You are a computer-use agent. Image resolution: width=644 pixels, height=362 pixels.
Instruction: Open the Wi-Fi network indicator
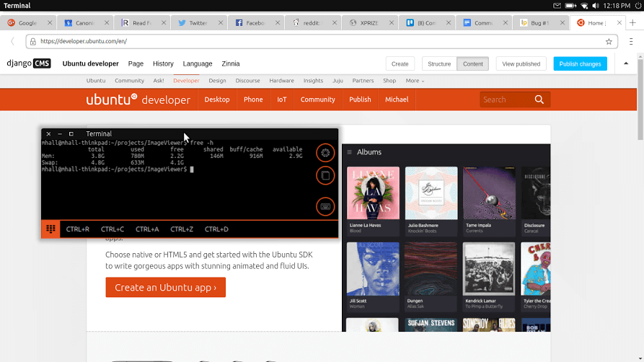(584, 6)
